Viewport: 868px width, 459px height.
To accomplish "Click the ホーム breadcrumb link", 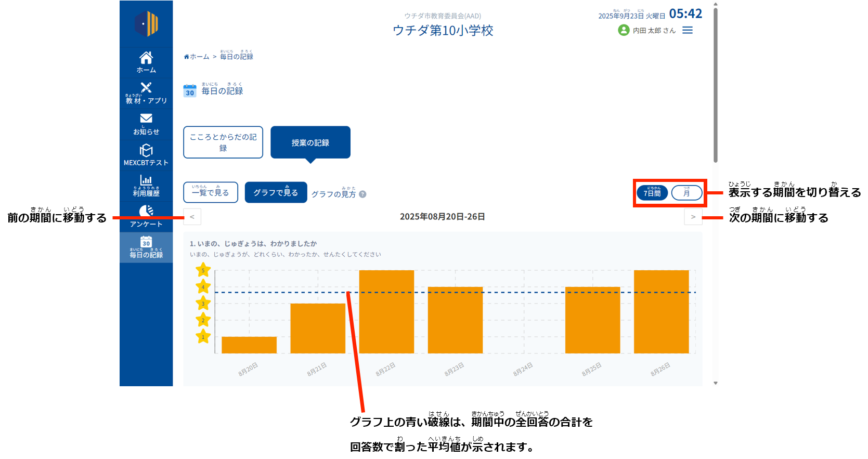I will [197, 57].
